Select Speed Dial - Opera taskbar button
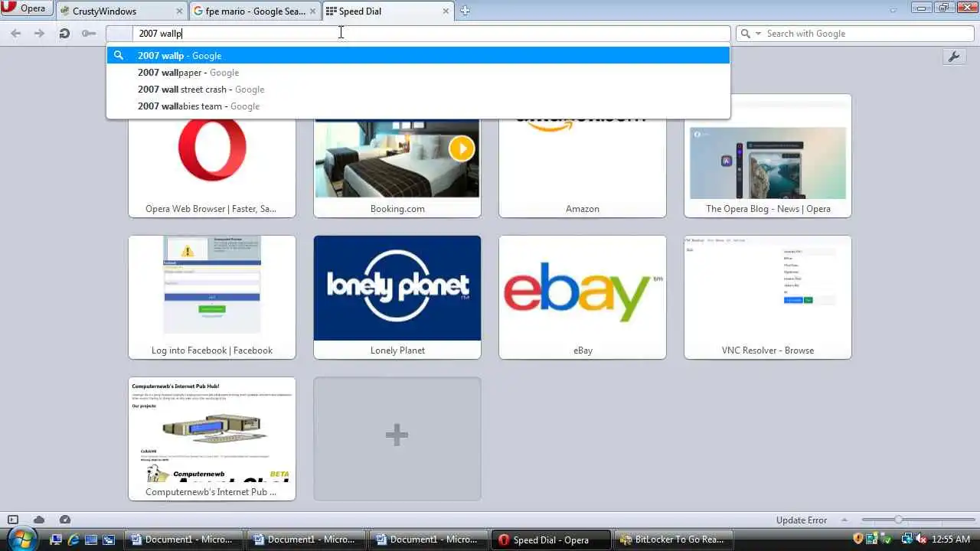The width and height of the screenshot is (980, 551). (x=550, y=540)
